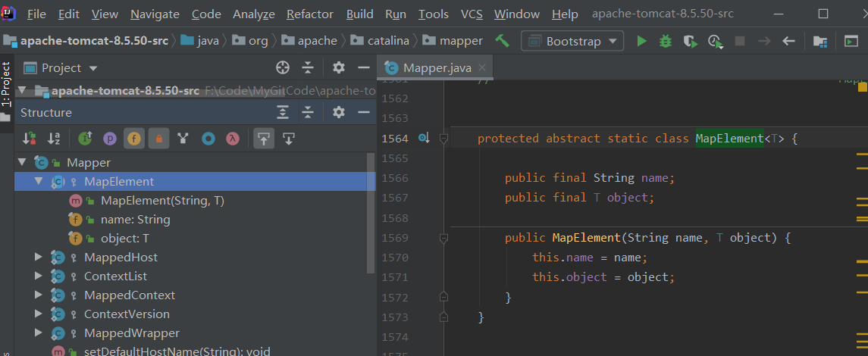The image size is (868, 356).
Task: Build project with the green hammer icon
Action: pyautogui.click(x=502, y=41)
